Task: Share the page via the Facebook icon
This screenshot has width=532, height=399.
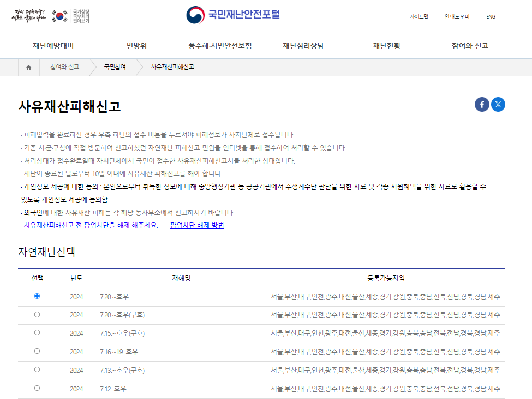Action: coord(481,104)
